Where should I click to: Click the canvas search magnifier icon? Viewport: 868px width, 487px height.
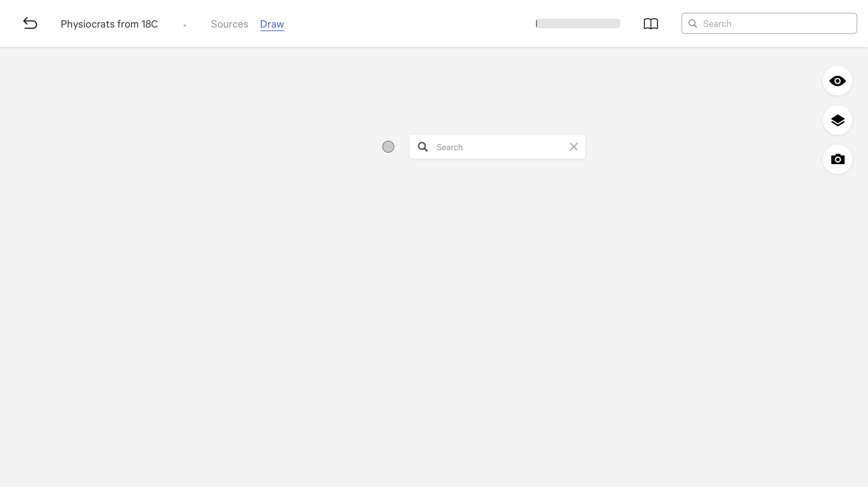pos(423,147)
